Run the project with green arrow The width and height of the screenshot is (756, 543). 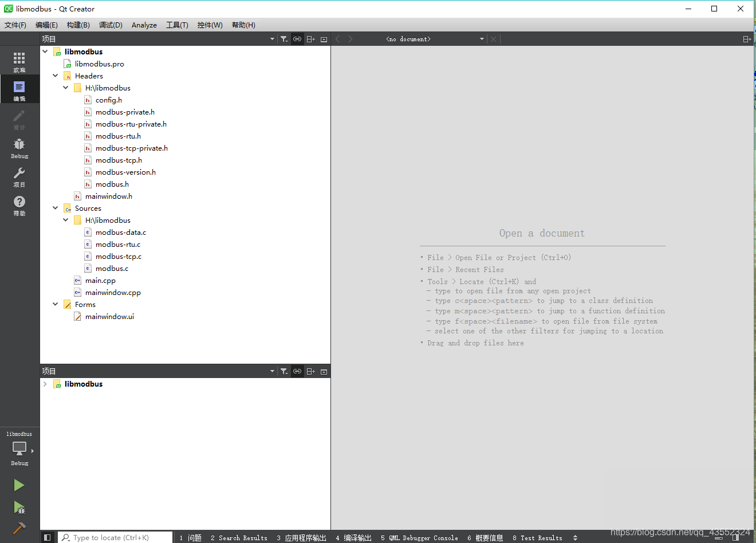click(x=19, y=485)
